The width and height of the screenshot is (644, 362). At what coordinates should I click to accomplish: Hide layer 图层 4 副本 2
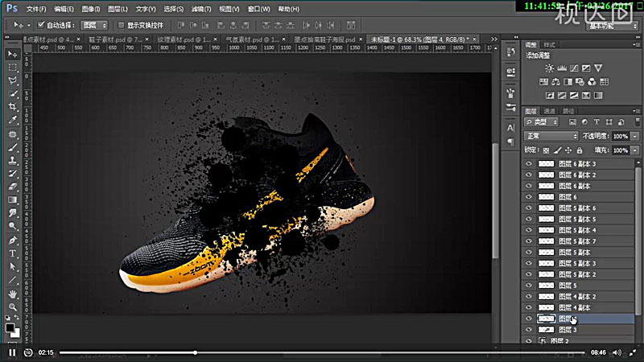pyautogui.click(x=529, y=296)
